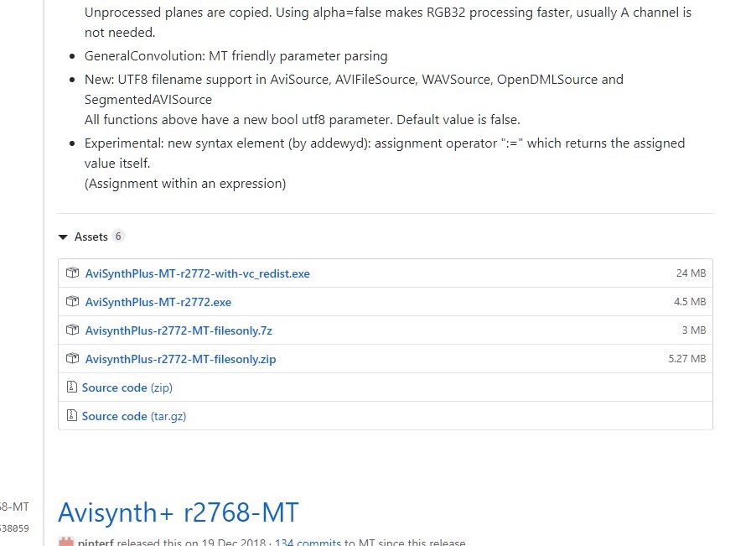This screenshot has height=546, width=756.
Task: Download AviSynthPlus-MT-r2772-with-vc_redist.exe
Action: coord(197,273)
